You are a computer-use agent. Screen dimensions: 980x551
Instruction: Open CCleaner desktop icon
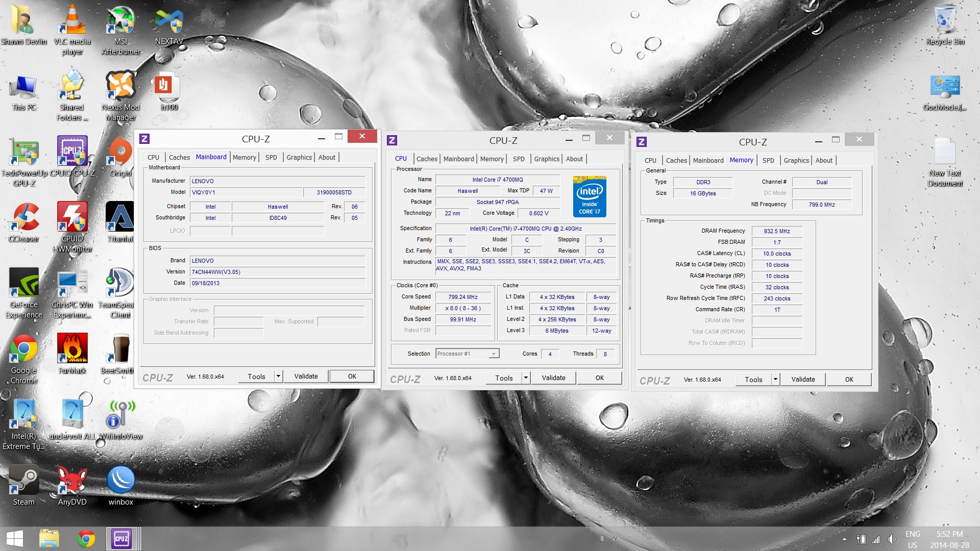point(24,222)
